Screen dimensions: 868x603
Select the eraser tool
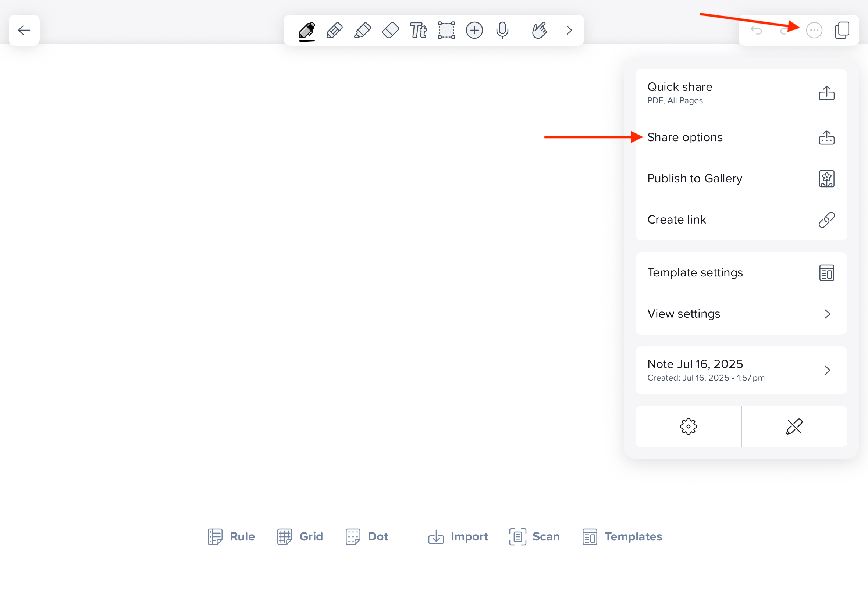[x=390, y=30]
